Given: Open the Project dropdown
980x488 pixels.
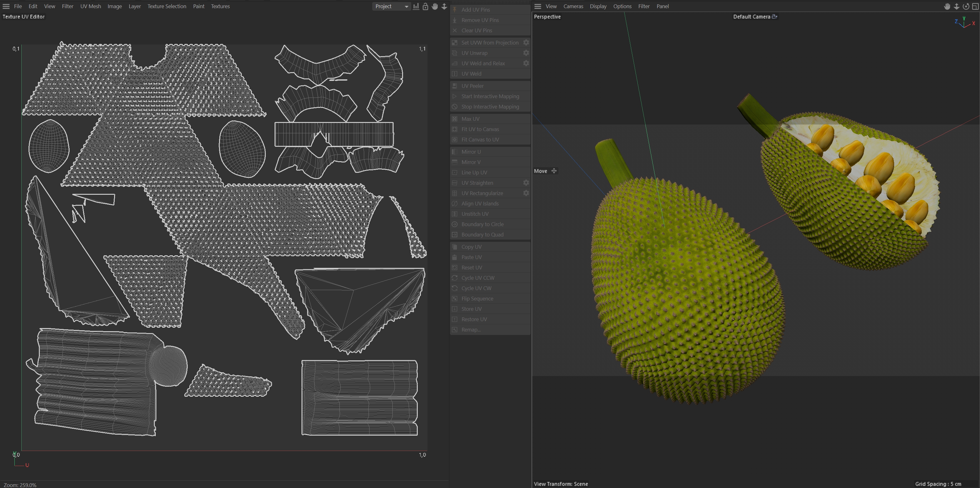Looking at the screenshot, I should coord(391,7).
